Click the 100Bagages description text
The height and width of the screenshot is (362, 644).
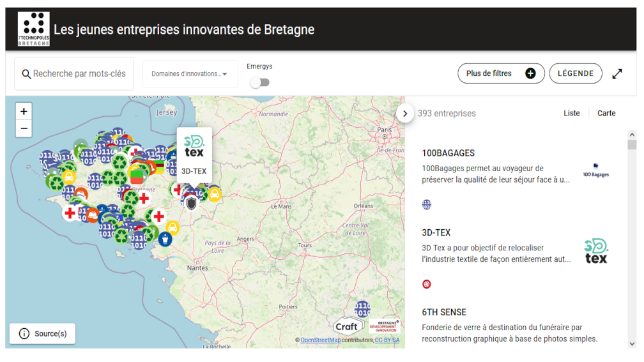tap(496, 174)
